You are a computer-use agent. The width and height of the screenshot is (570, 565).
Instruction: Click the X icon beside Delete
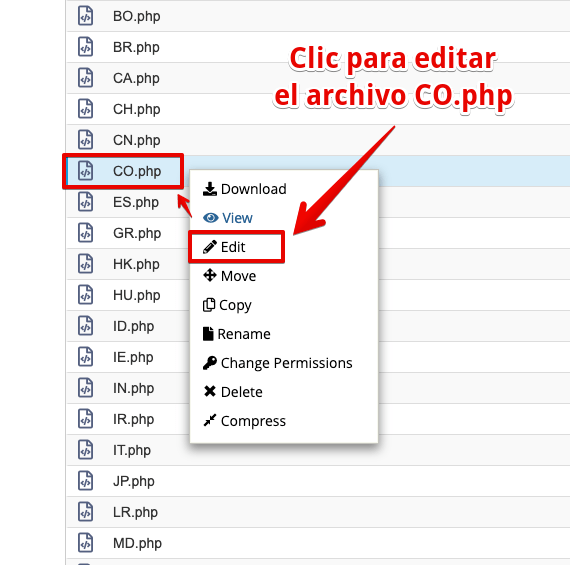[x=210, y=392]
